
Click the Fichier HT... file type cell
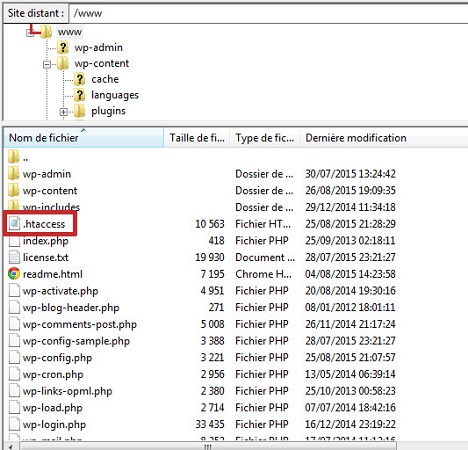(x=263, y=224)
